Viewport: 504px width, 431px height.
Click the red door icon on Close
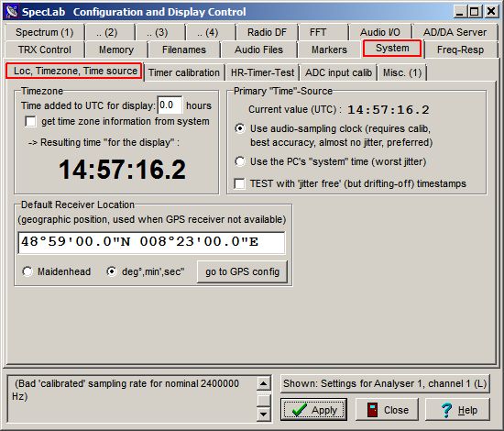pyautogui.click(x=372, y=410)
